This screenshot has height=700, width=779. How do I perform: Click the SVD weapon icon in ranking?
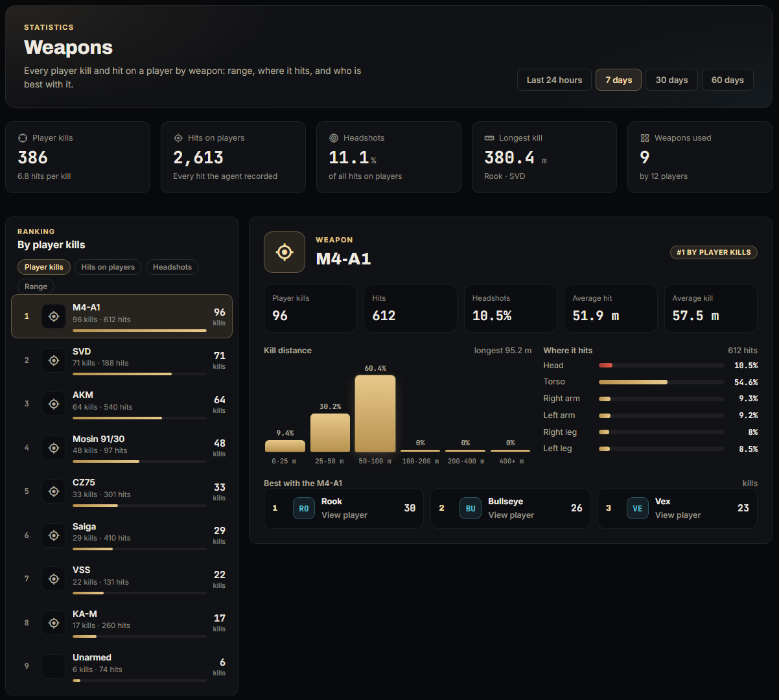pos(54,360)
